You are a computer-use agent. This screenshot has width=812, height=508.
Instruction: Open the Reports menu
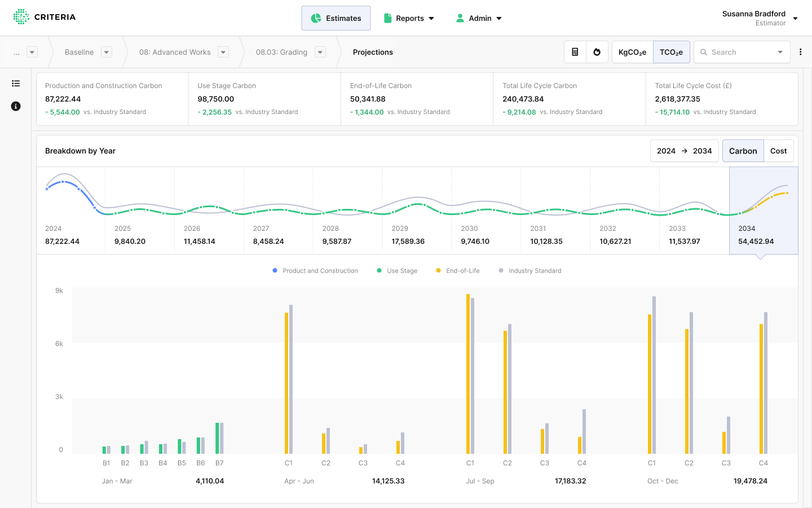click(409, 18)
